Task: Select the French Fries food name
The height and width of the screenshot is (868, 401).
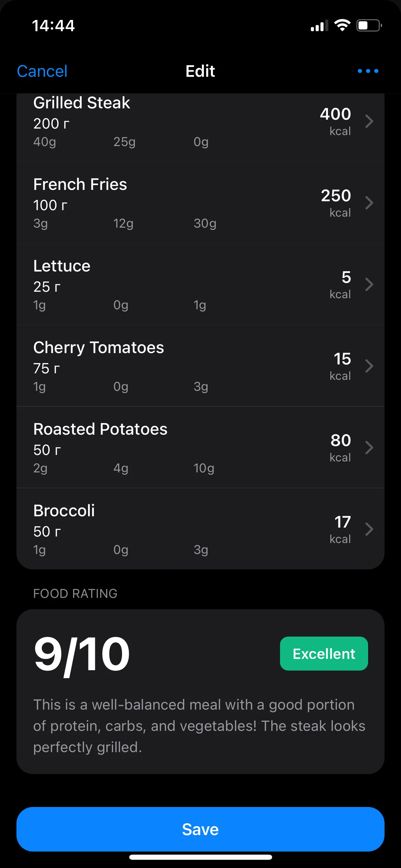Action: point(80,184)
